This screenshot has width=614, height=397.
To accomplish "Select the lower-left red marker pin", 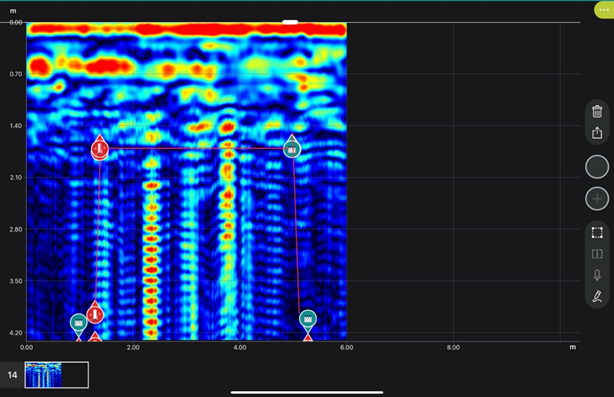I will [x=95, y=314].
